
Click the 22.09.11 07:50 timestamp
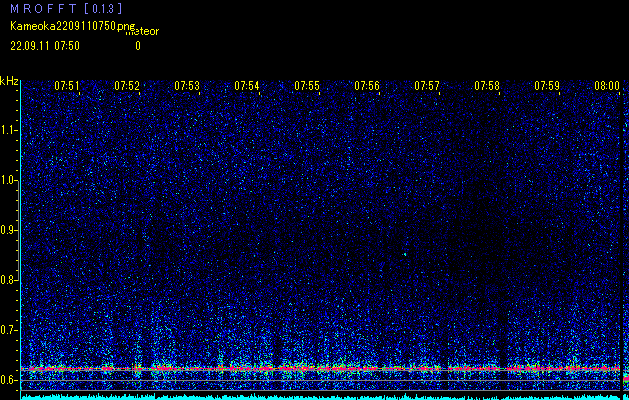tap(45, 46)
